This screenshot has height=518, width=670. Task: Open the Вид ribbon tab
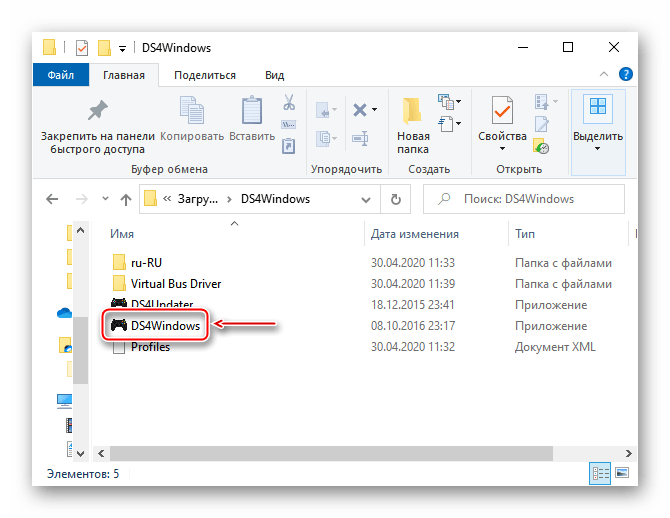click(274, 75)
